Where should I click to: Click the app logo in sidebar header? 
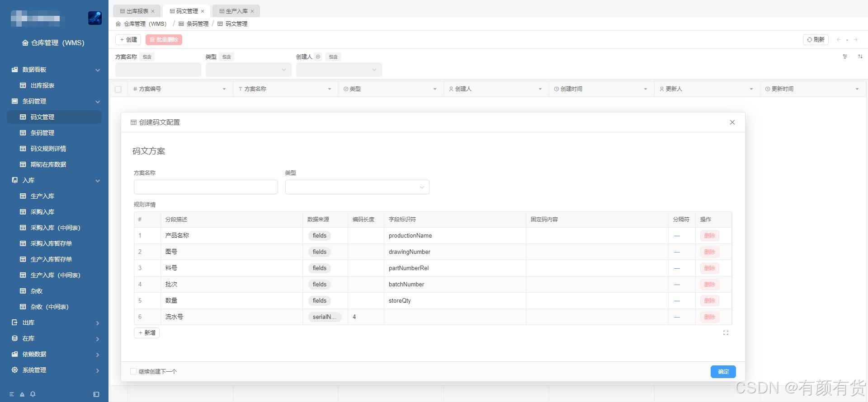pyautogui.click(x=94, y=18)
